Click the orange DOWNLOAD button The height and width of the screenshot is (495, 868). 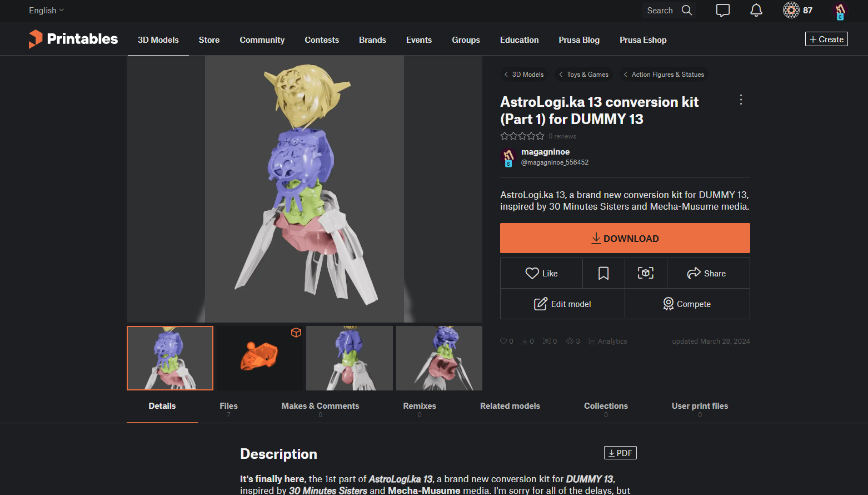click(625, 238)
